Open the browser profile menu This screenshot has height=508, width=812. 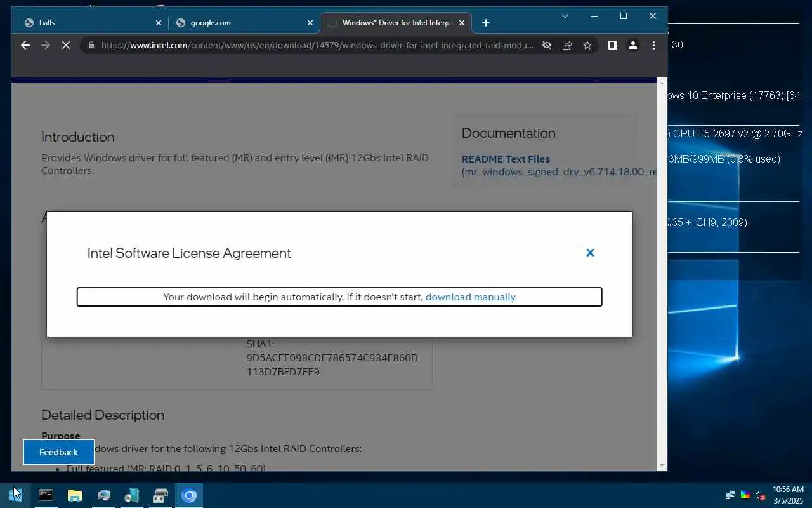[x=632, y=45]
